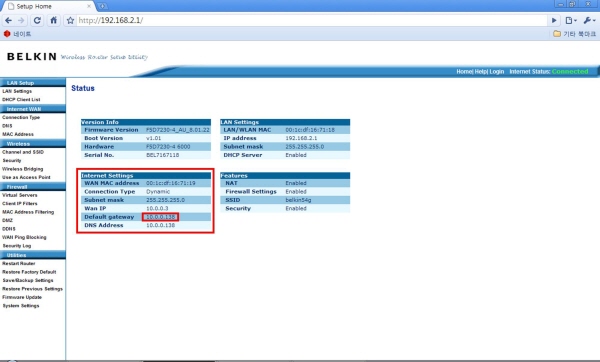Select the Setup Home browser tab

(48, 6)
